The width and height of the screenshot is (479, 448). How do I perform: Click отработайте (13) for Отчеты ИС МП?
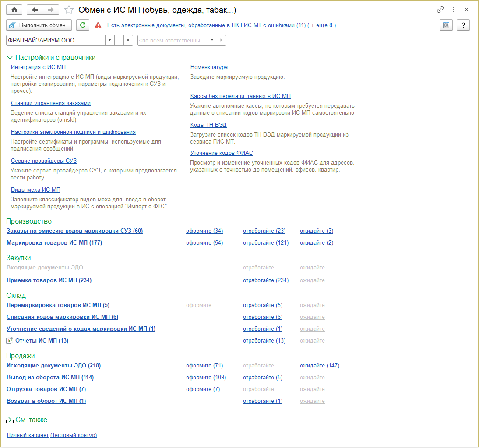[264, 340]
